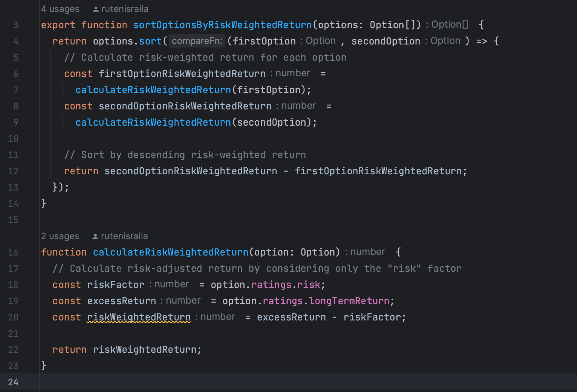
Task: Open the '4 usages' code lens link
Action: tap(60, 9)
